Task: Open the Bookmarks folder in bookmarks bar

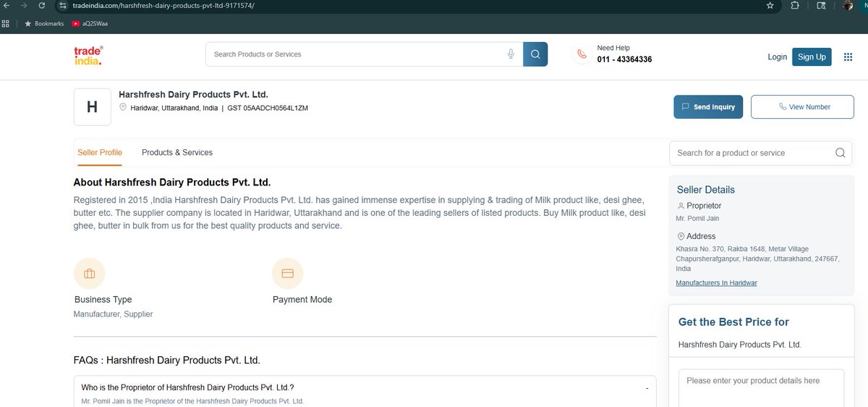Action: (x=44, y=23)
